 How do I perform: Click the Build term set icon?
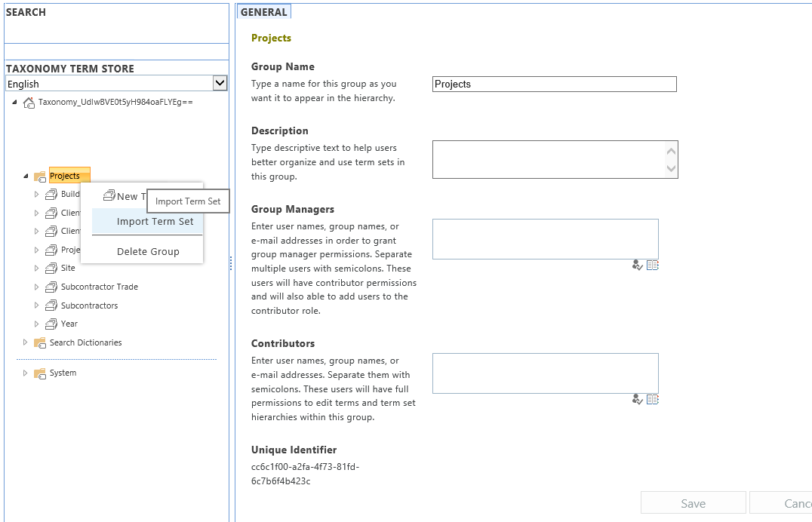point(51,194)
